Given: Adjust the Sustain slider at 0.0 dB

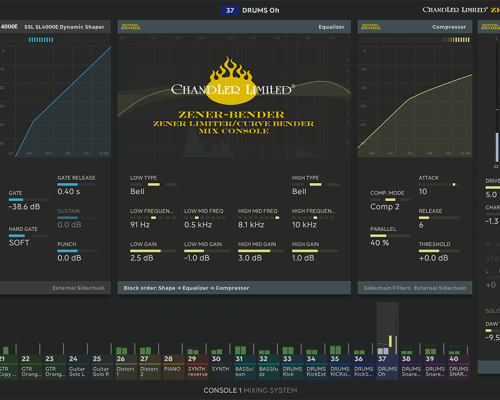Looking at the screenshot, I should pyautogui.click(x=77, y=218).
